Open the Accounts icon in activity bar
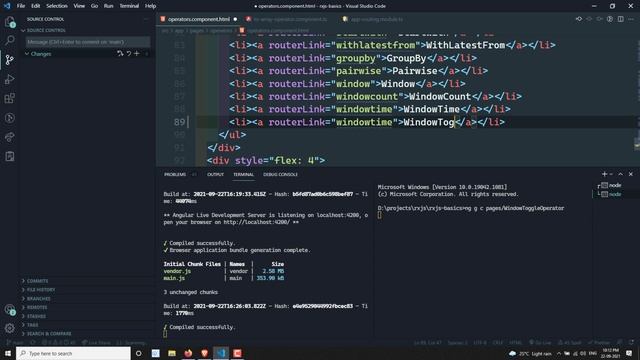 click(9, 309)
